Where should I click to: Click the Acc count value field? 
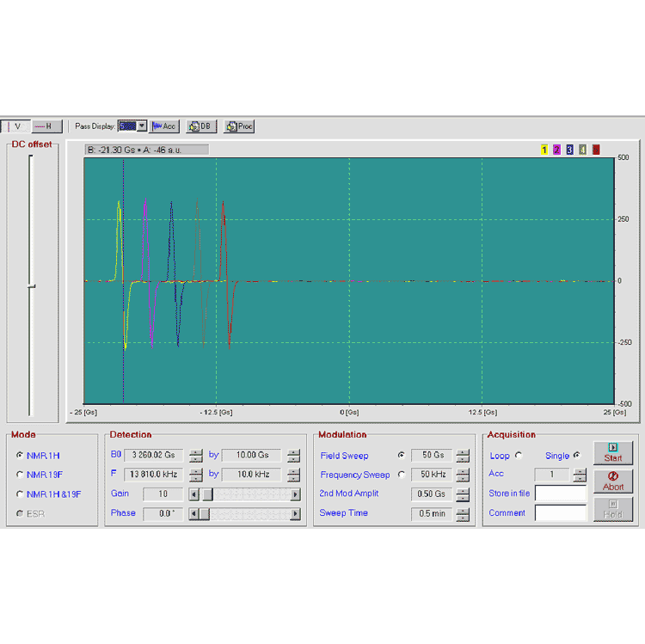tap(552, 475)
